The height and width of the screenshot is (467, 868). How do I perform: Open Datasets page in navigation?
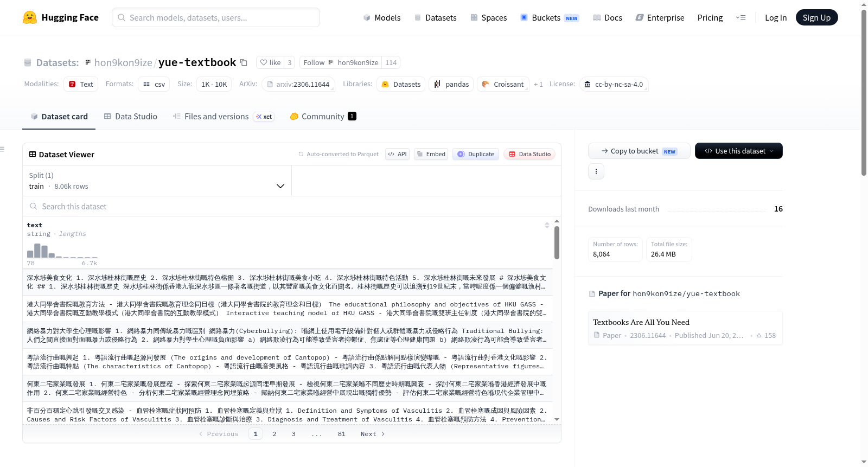(436, 18)
